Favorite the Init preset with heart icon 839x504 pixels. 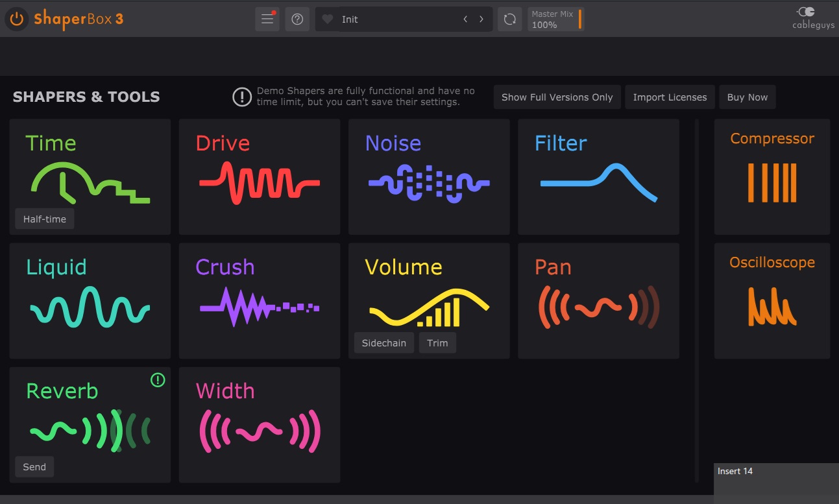coord(328,19)
